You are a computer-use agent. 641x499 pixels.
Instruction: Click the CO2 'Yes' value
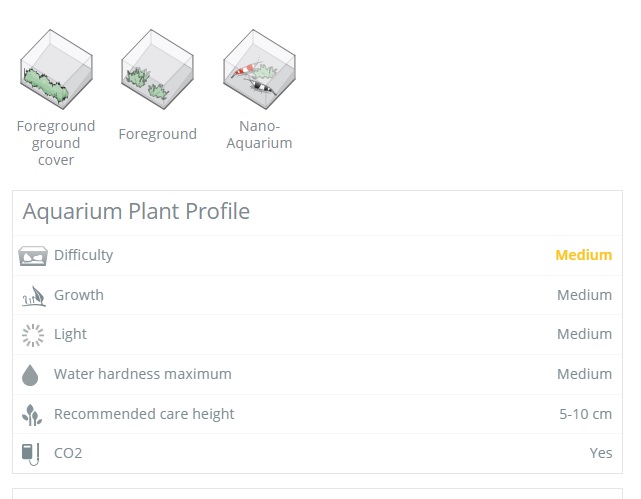(x=600, y=453)
